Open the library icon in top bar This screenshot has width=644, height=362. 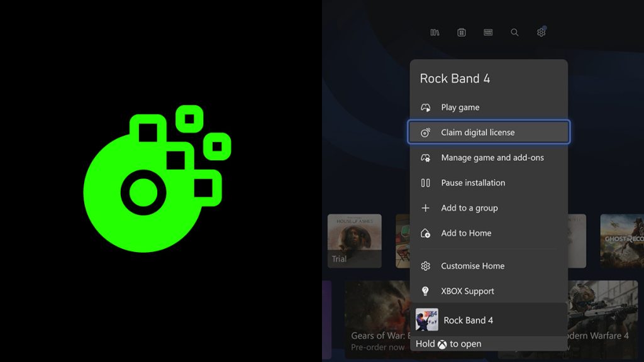pyautogui.click(x=435, y=33)
